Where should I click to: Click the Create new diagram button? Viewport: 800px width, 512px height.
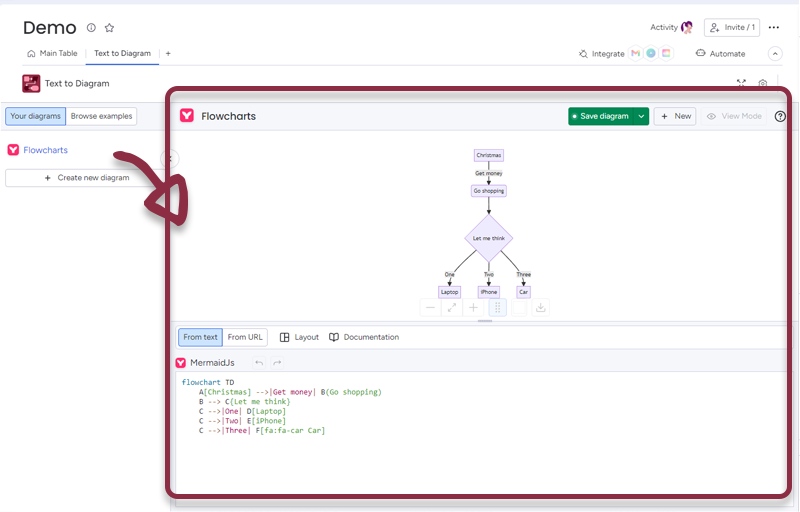point(87,178)
